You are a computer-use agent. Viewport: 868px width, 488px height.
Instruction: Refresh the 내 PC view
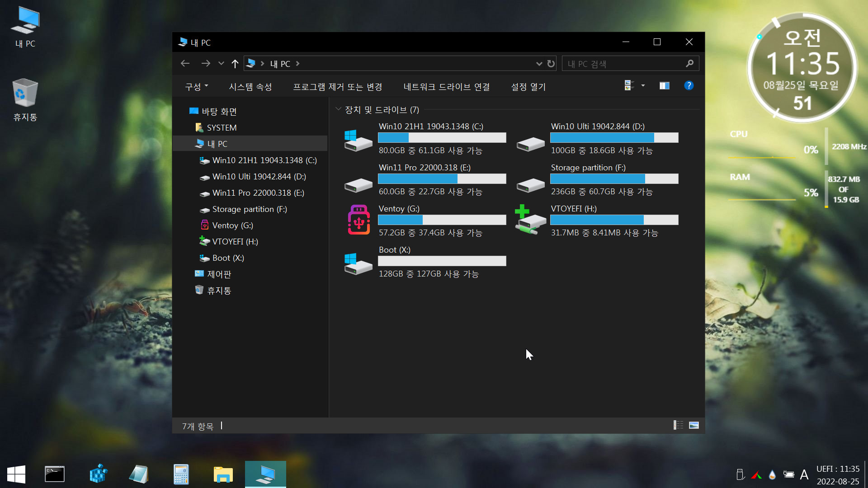pyautogui.click(x=551, y=63)
